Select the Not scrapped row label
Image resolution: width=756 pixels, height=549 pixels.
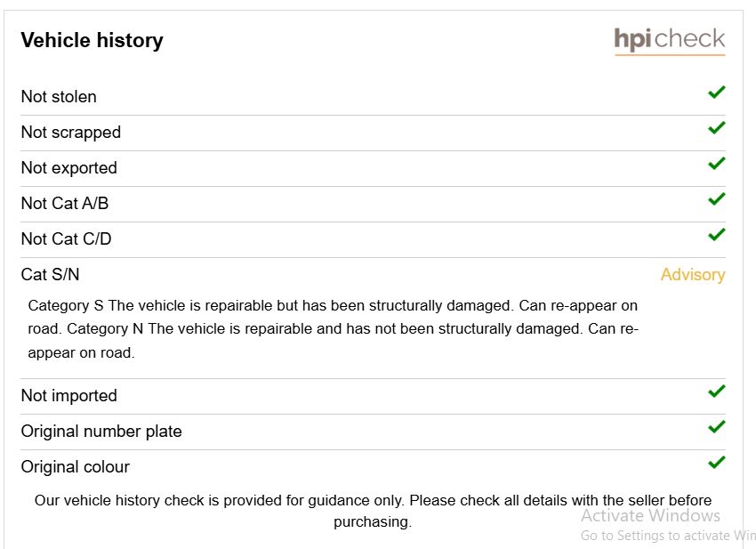[71, 133]
